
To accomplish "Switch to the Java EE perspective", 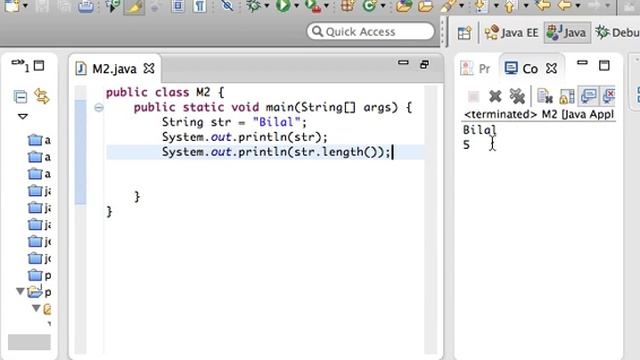I will (511, 32).
